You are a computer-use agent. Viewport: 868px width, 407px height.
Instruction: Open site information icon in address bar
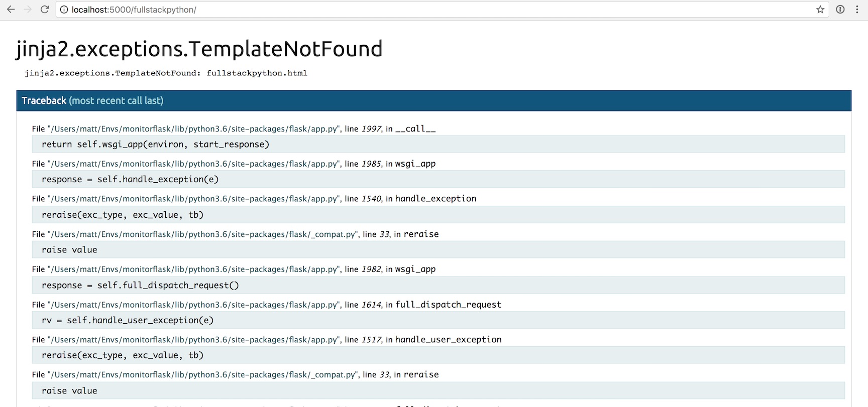click(64, 10)
